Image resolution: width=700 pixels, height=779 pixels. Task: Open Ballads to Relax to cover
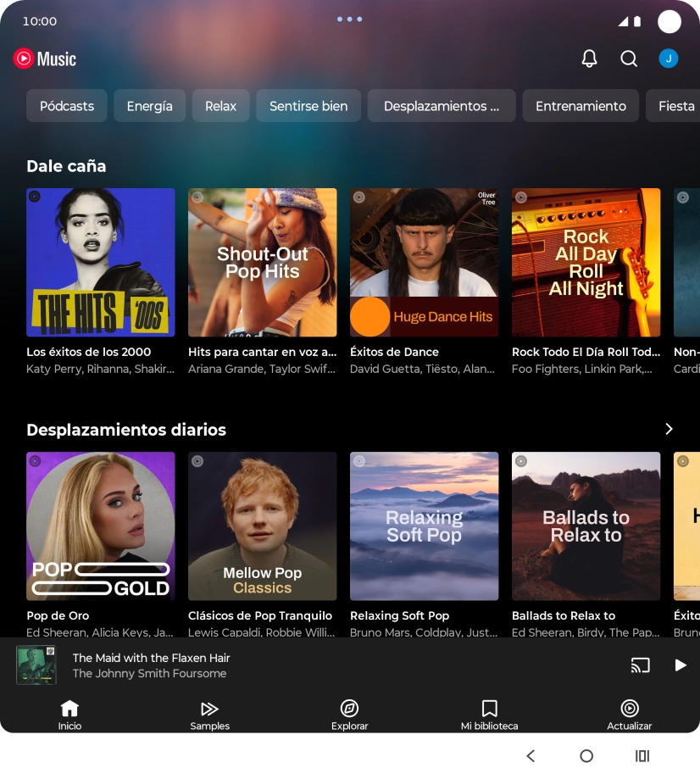tap(586, 526)
